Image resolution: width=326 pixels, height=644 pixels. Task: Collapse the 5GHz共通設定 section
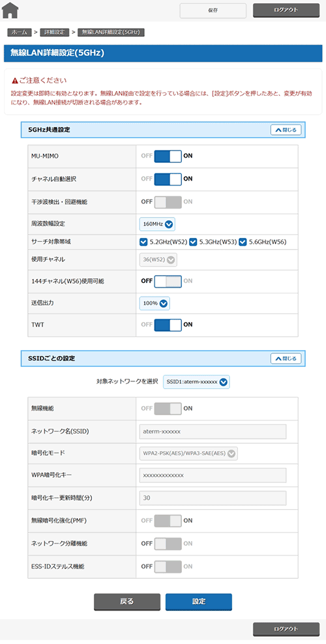point(286,130)
